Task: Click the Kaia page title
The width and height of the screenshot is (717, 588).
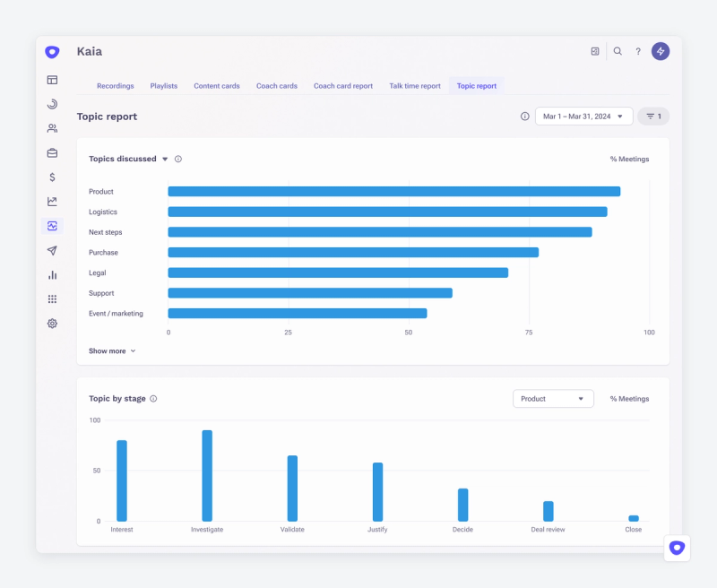Action: (x=89, y=51)
